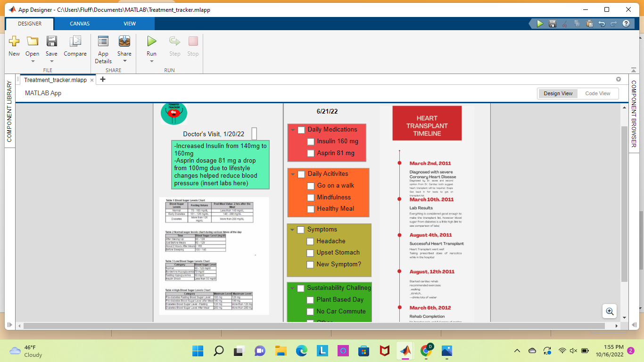Open McAfee icon in taskbar
Image resolution: width=644 pixels, height=362 pixels.
tap(385, 351)
